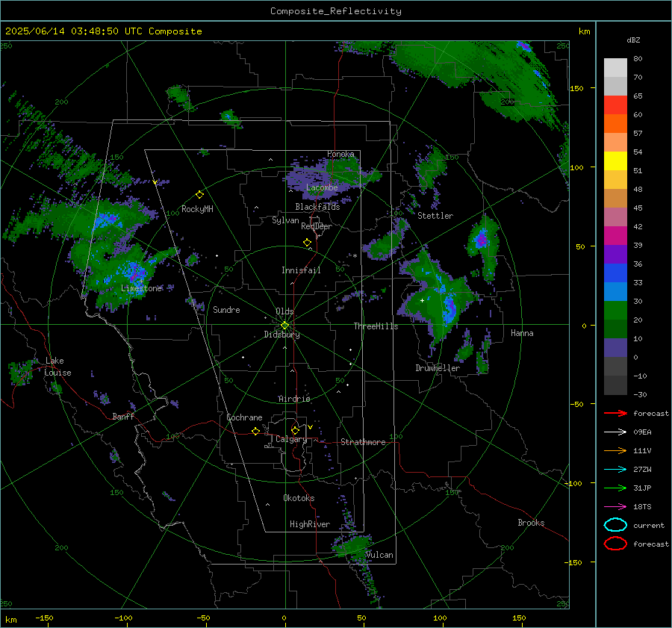Click the Innisfail city label
Viewport: 672px width, 628px height.
301,270
